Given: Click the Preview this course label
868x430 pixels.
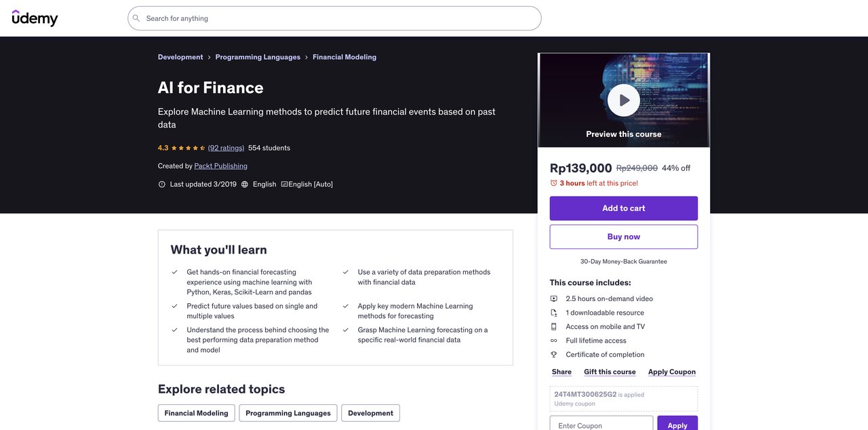Looking at the screenshot, I should pyautogui.click(x=624, y=134).
